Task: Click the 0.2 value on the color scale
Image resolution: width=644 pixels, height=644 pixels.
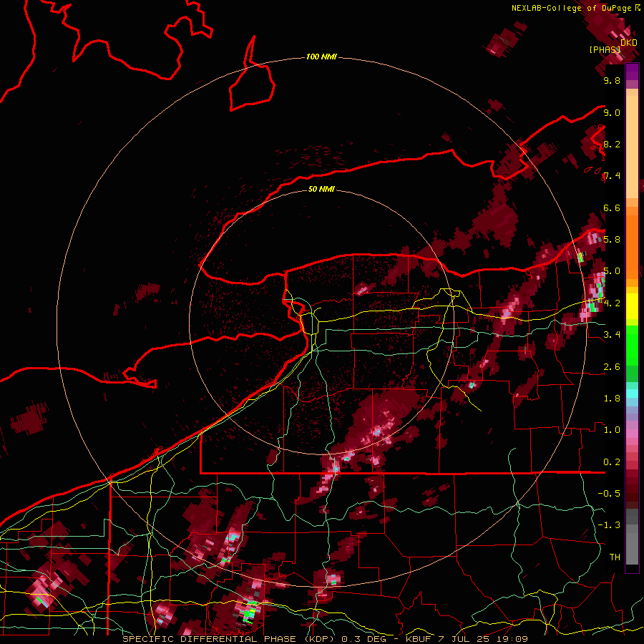Action: [x=612, y=462]
